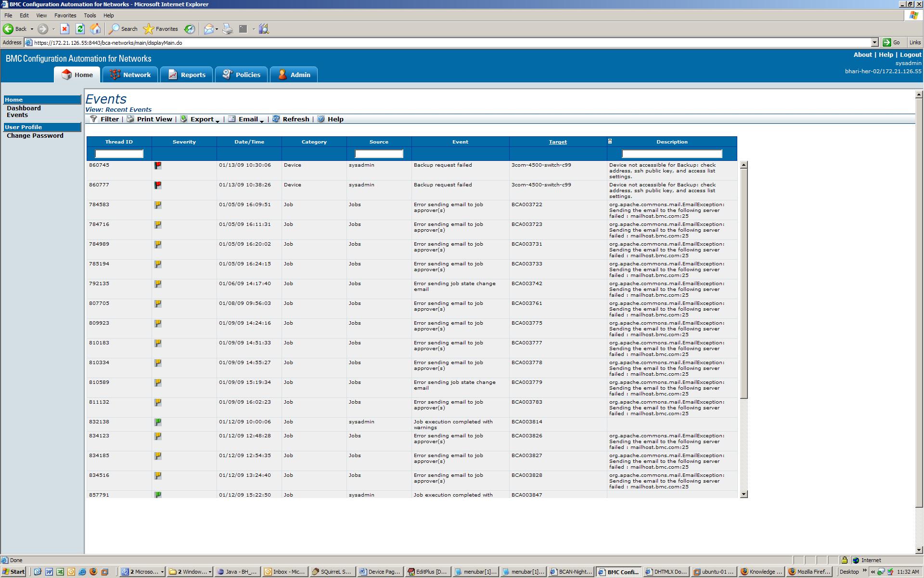Open the Mail button dropdown arrow
This screenshot has height=578, width=924.
(x=217, y=29)
